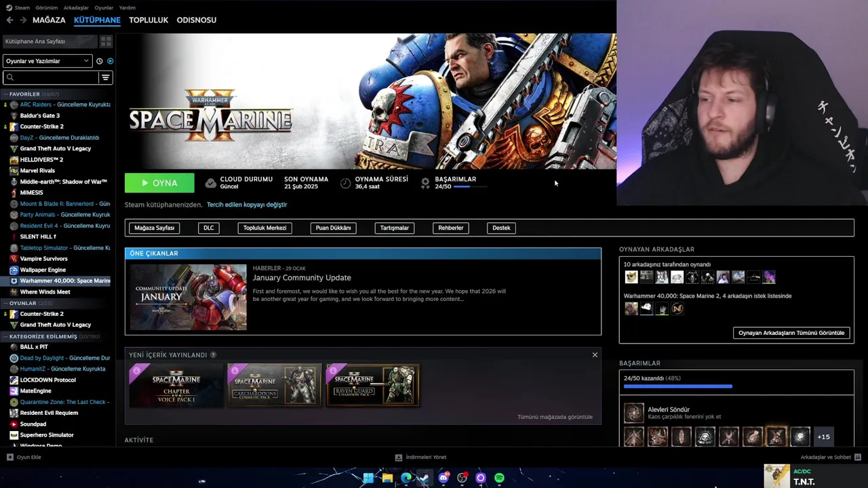Open Spotify from the taskbar
This screenshot has width=868, height=488.
click(499, 478)
